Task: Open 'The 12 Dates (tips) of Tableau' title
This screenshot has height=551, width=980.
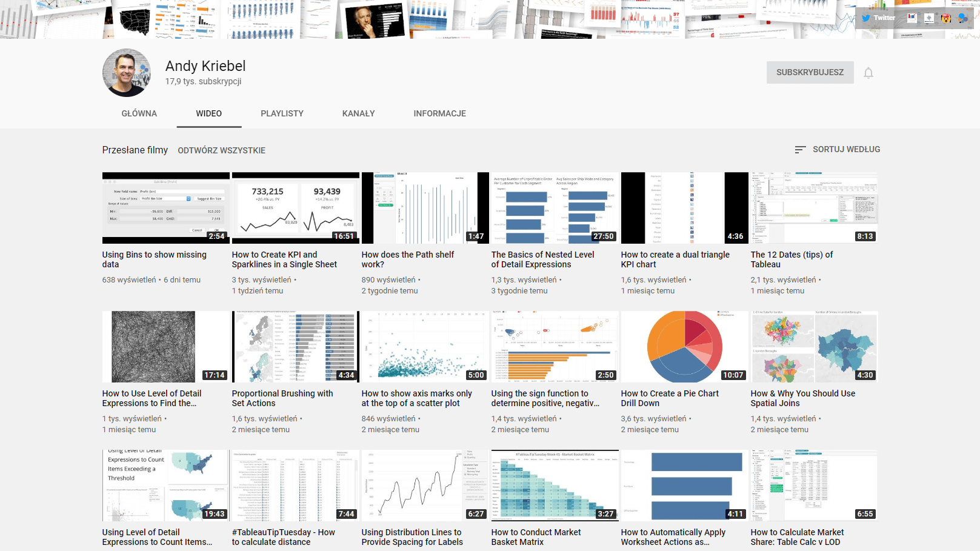Action: pyautogui.click(x=792, y=259)
